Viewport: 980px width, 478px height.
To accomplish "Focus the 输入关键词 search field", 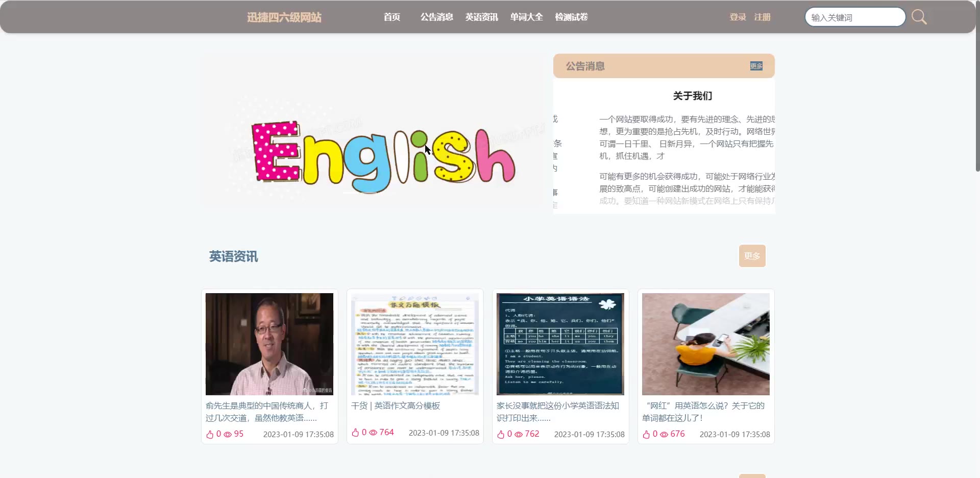I will [x=855, y=17].
